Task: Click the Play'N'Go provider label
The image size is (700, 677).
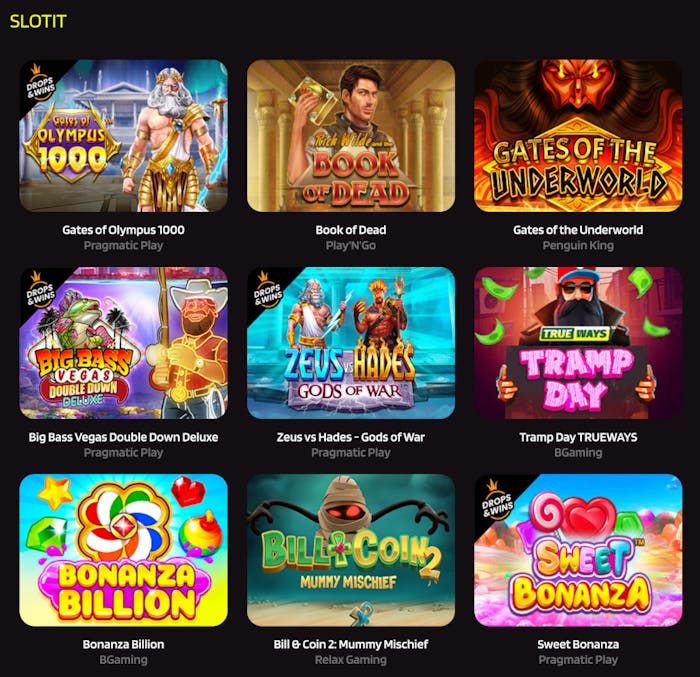Action: click(x=351, y=246)
